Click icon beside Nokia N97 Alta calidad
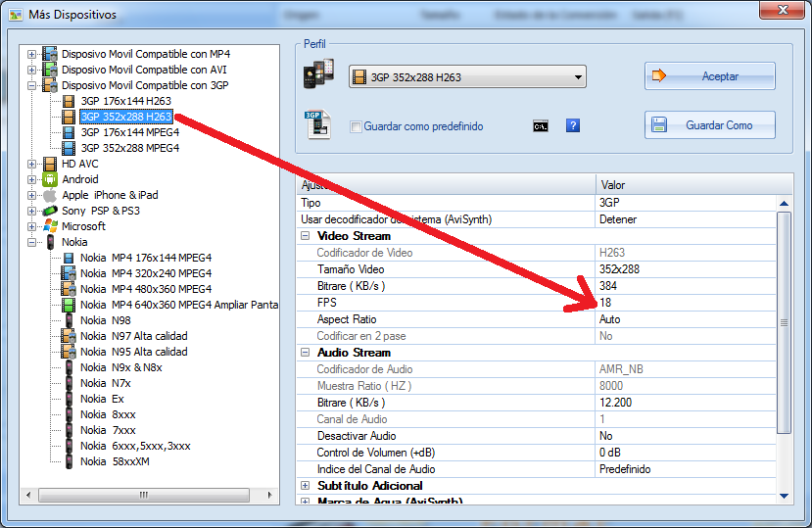 (x=69, y=336)
